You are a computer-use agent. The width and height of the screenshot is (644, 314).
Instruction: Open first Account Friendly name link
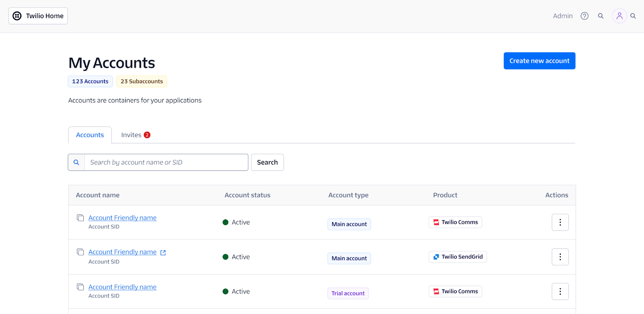point(122,218)
